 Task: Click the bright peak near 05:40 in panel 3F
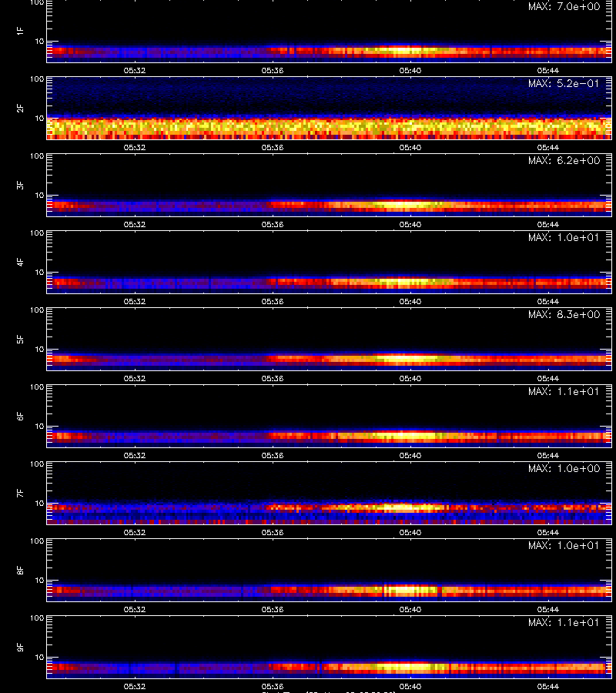404,205
